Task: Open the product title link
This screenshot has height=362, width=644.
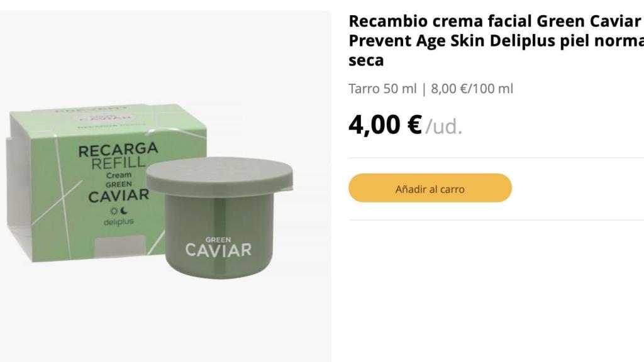Action: (491, 40)
